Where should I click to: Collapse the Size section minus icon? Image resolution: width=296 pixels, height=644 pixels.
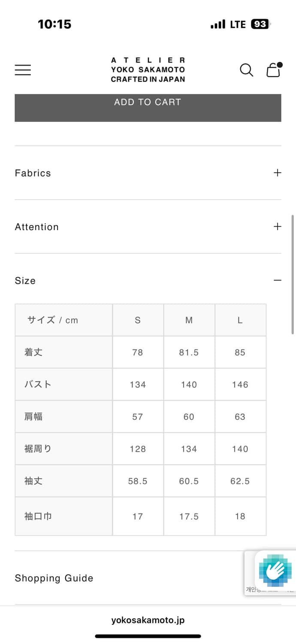(x=278, y=280)
